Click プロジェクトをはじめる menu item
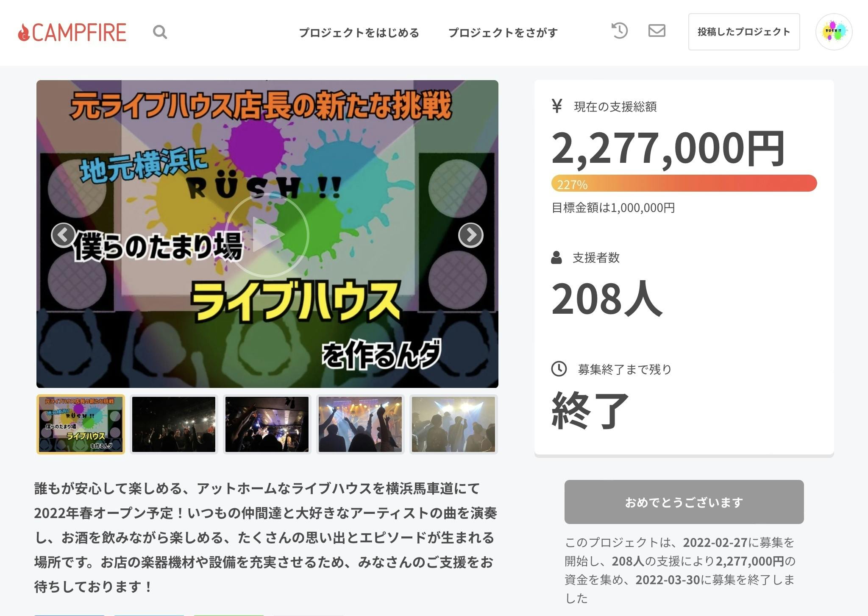Viewport: 868px width, 616px height. (359, 33)
